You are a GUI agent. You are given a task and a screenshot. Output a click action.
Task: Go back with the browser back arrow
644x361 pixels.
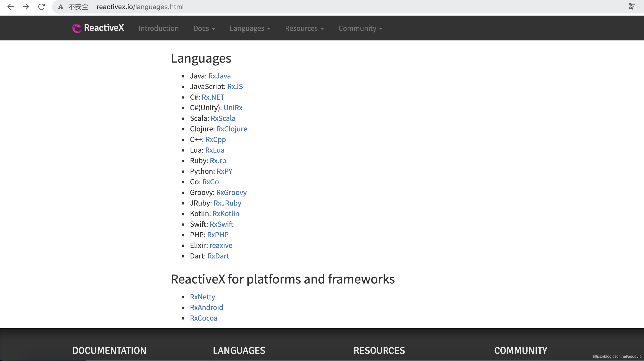11,7
